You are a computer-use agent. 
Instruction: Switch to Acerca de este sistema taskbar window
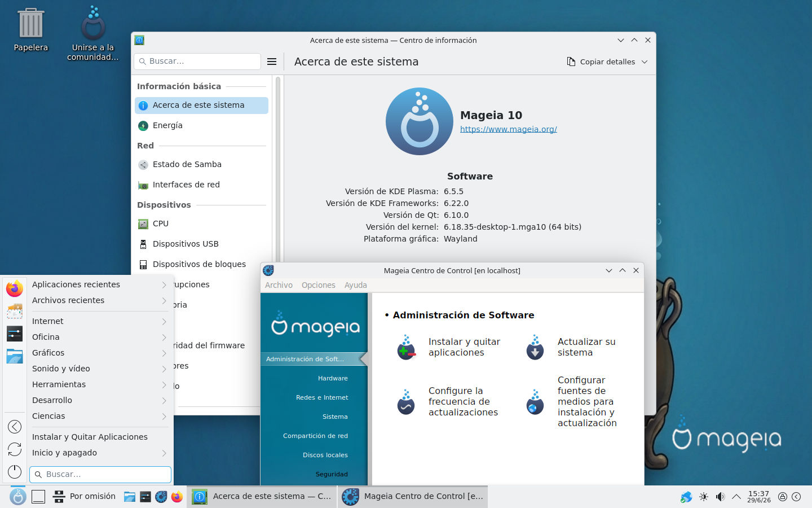coord(262,497)
